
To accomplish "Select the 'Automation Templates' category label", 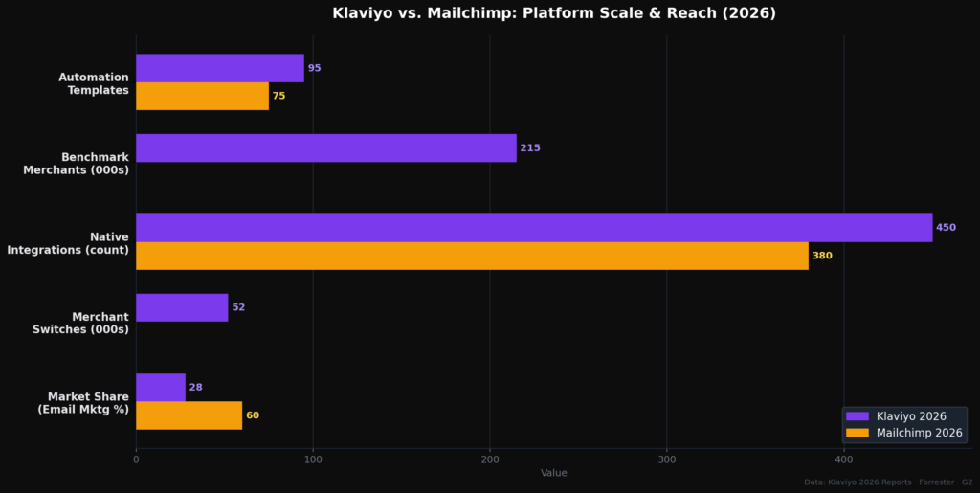I will 94,83.
